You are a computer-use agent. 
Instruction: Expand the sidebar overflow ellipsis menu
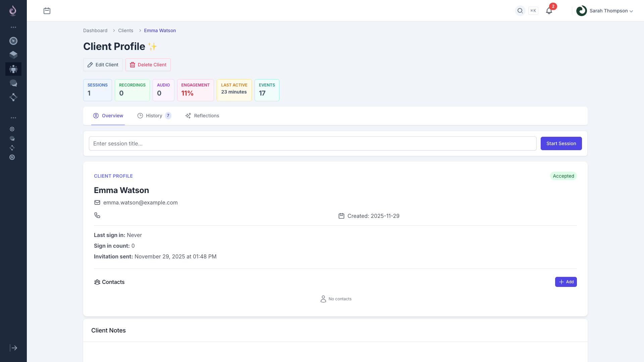pyautogui.click(x=13, y=27)
